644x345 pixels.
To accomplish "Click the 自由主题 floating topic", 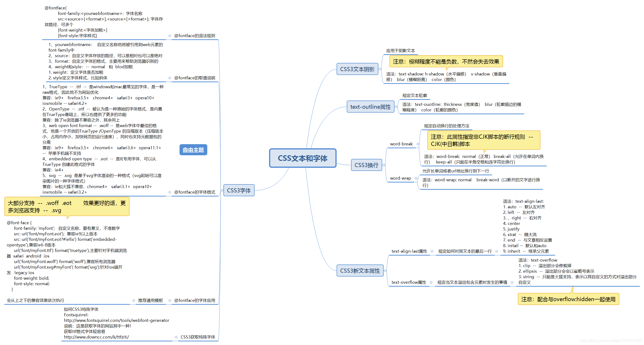I will point(193,150).
